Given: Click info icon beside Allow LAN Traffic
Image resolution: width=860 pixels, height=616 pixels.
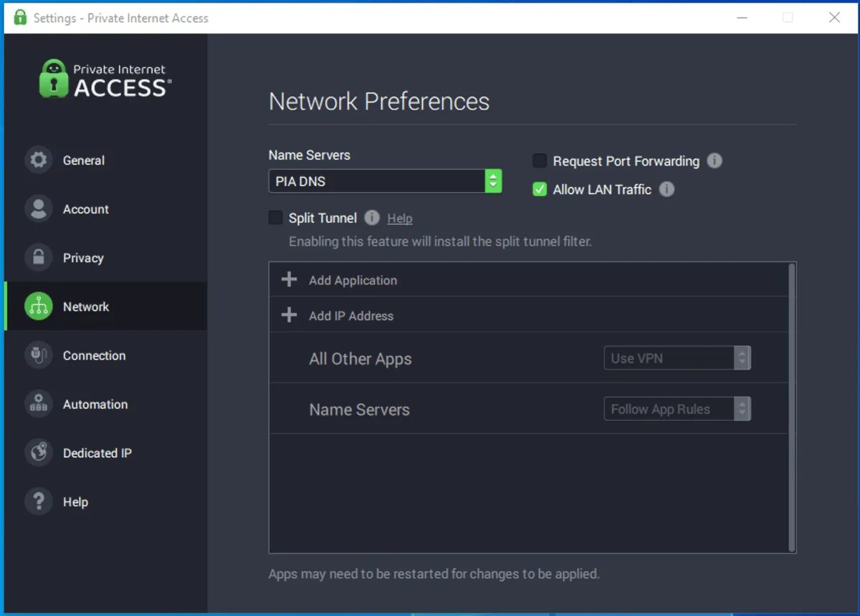Looking at the screenshot, I should (666, 189).
